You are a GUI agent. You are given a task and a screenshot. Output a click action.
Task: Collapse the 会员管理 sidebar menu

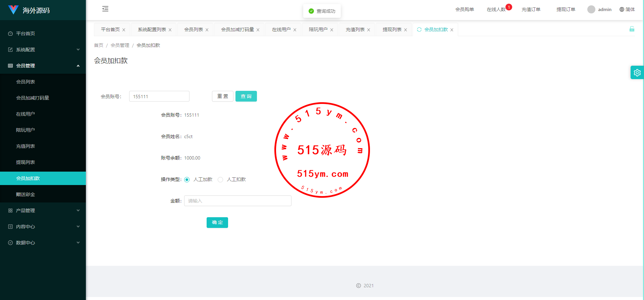(x=43, y=66)
